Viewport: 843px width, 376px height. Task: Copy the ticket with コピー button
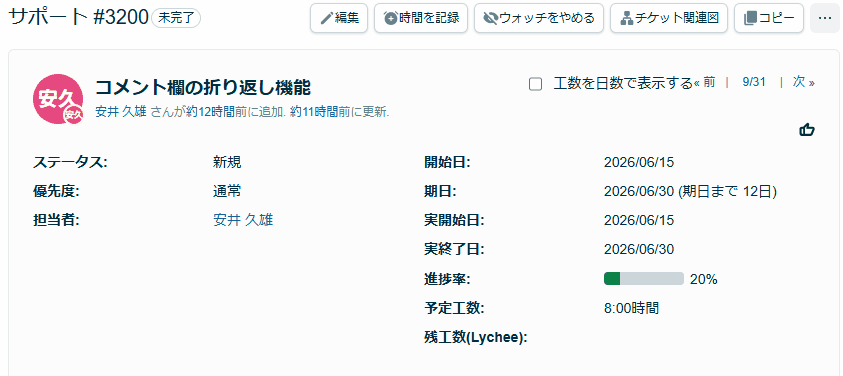769,18
